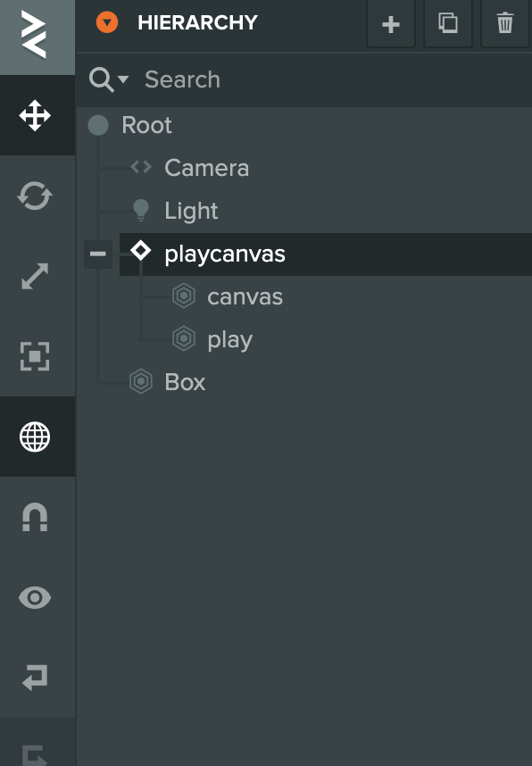Collapse the playcanvas entity children
Screen dimensions: 532x766
click(x=98, y=254)
